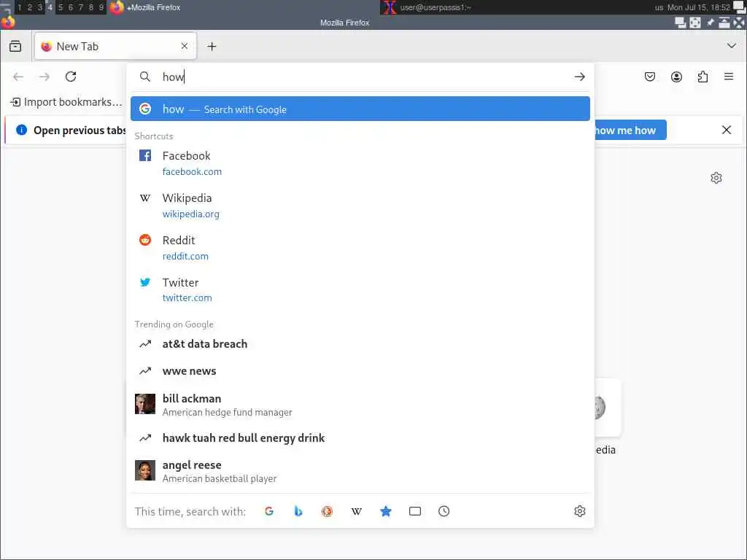Screen dimensions: 747x560
Task: Click angel reese portrait thumbnail
Action: pyautogui.click(x=145, y=470)
